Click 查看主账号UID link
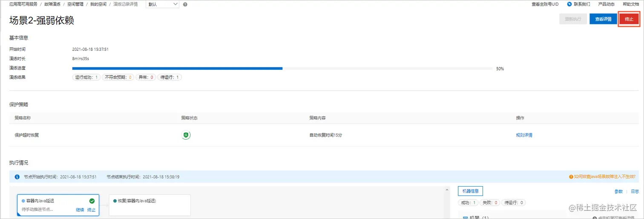This screenshot has height=219, width=644. pyautogui.click(x=545, y=4)
